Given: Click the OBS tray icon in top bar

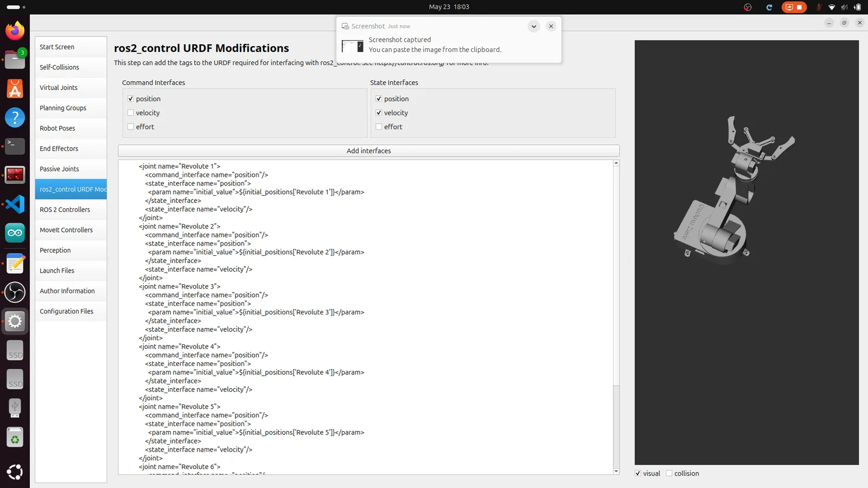Looking at the screenshot, I should click(748, 7).
